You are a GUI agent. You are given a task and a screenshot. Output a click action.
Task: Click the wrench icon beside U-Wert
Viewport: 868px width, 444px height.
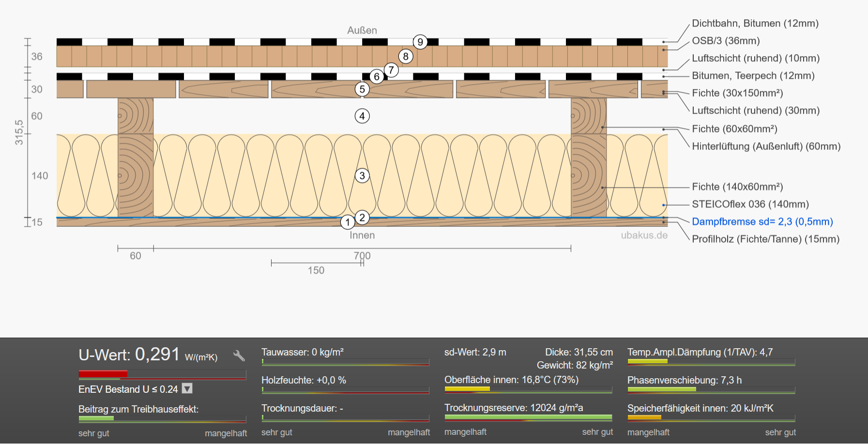239,356
